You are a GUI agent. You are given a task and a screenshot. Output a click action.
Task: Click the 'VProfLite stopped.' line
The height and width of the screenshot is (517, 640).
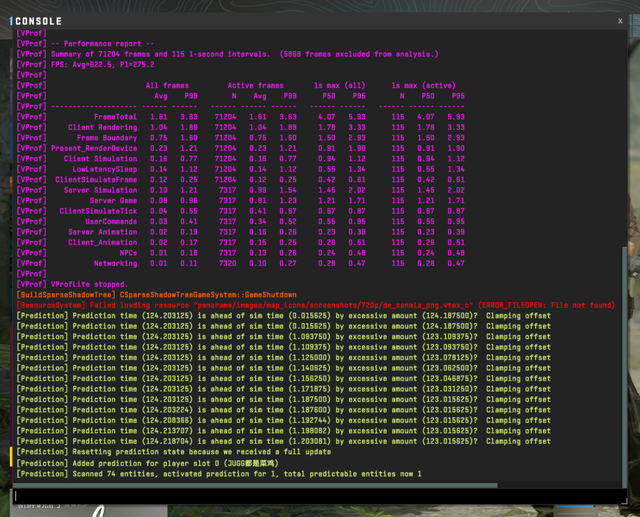pos(72,284)
